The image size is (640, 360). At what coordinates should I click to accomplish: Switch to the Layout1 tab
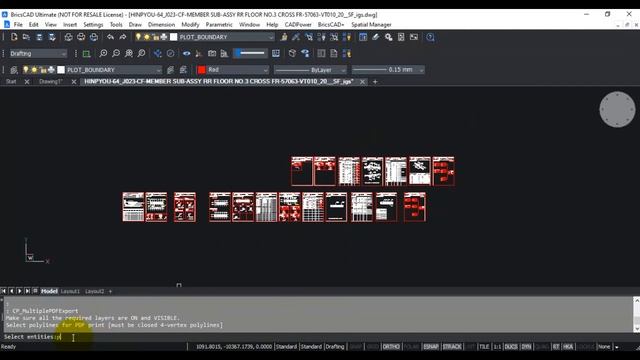coord(70,291)
